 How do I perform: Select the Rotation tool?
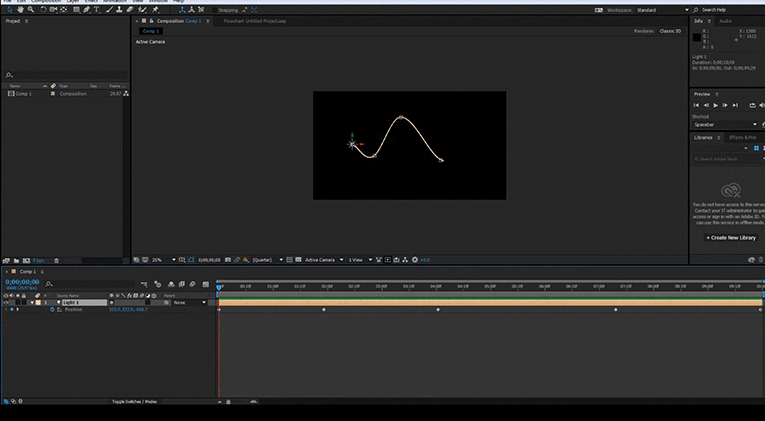(43, 10)
